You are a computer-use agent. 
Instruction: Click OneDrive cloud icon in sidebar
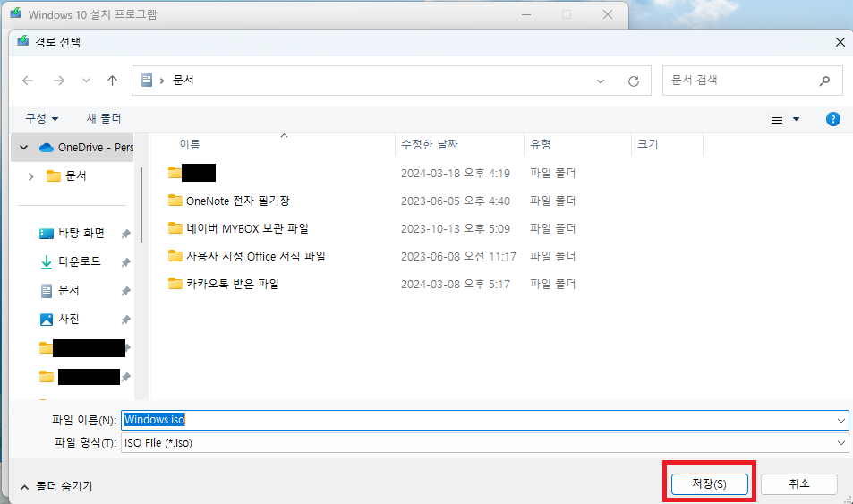click(x=47, y=148)
